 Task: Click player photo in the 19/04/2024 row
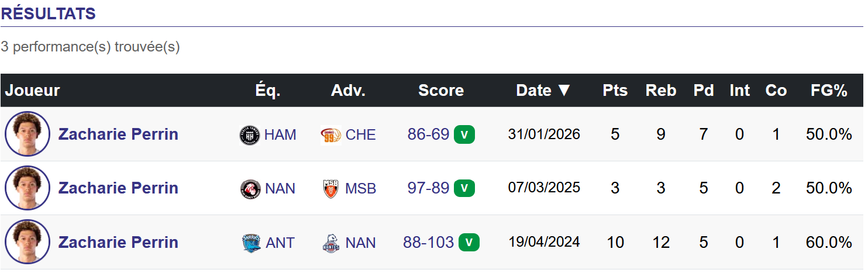pyautogui.click(x=27, y=242)
